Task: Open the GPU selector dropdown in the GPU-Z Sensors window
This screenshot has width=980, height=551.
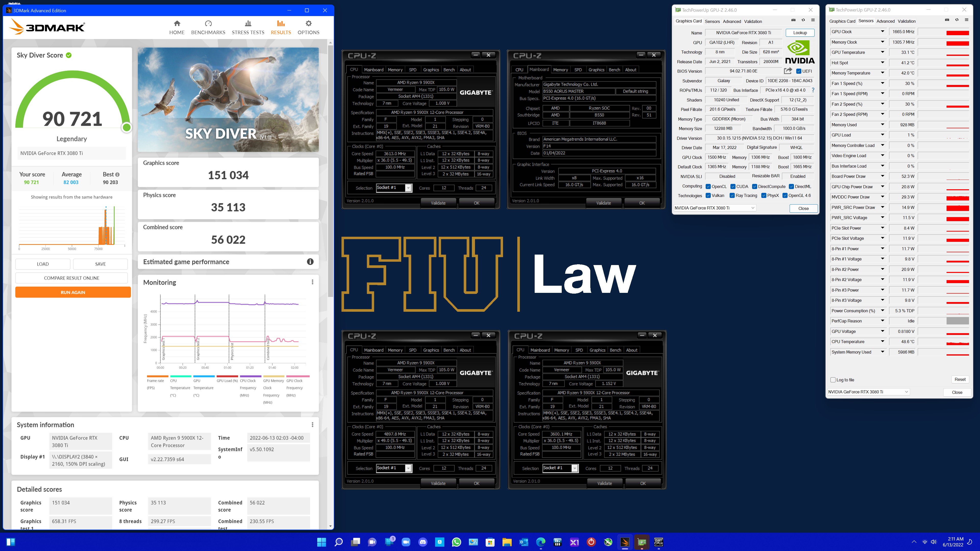Action: tap(868, 392)
